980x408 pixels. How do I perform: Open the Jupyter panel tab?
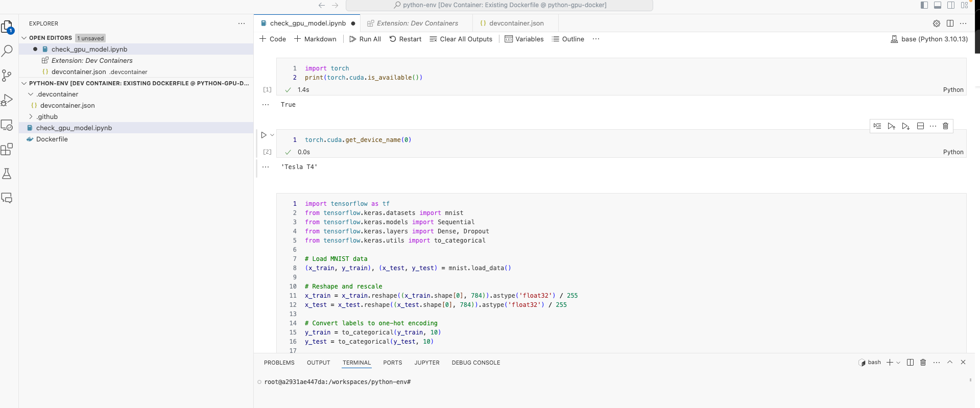click(x=427, y=363)
